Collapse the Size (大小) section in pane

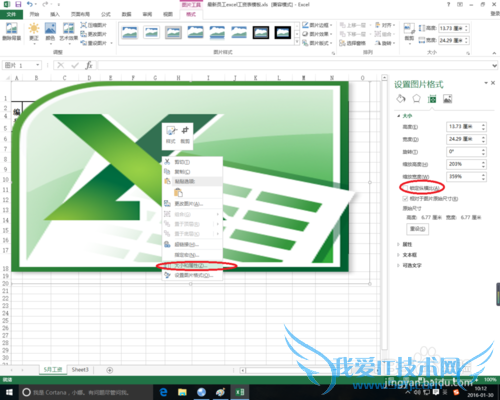398,116
